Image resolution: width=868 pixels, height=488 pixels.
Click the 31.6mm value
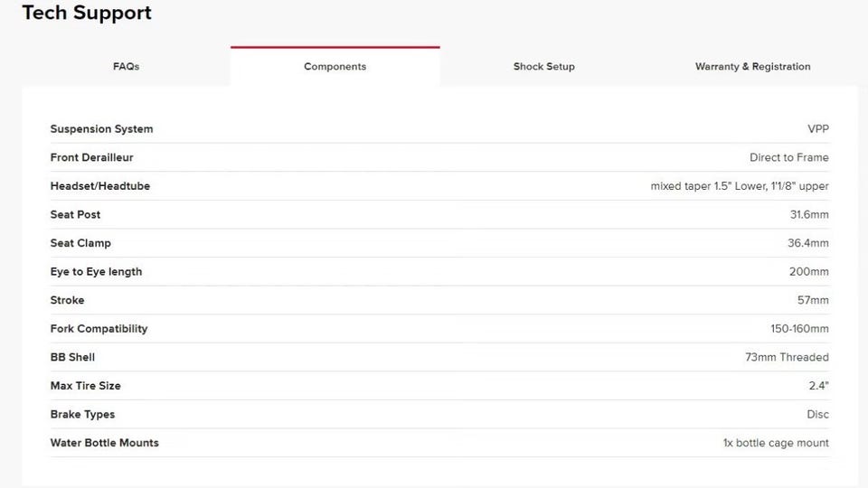[809, 215]
